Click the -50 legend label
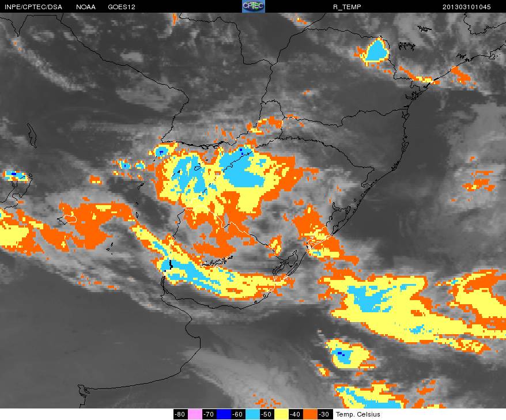This screenshot has height=420, width=506. pyautogui.click(x=267, y=414)
